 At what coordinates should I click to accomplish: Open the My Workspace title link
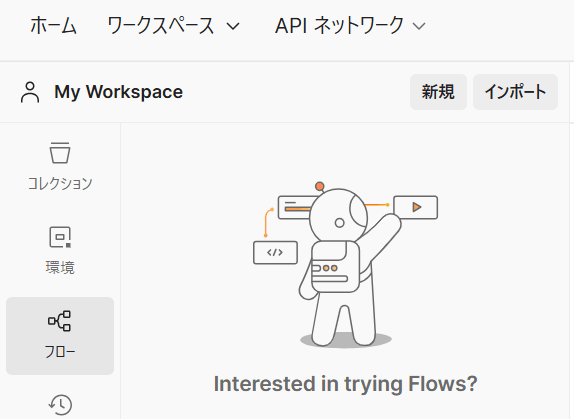[x=119, y=92]
